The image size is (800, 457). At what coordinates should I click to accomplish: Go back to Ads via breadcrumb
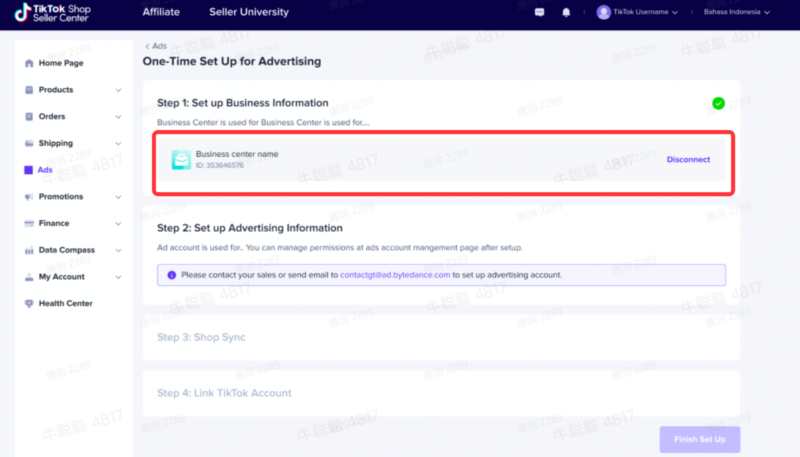[x=156, y=46]
